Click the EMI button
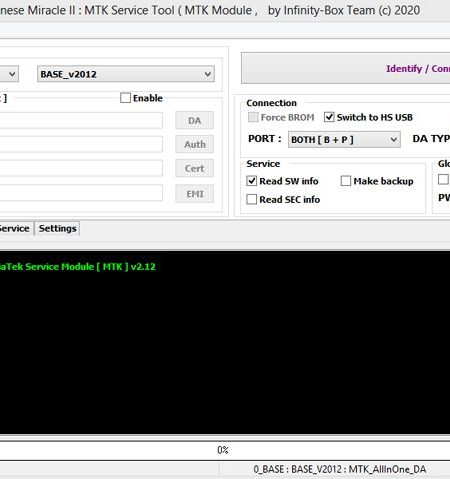Viewport: 450px width, 479px height. 195,194
